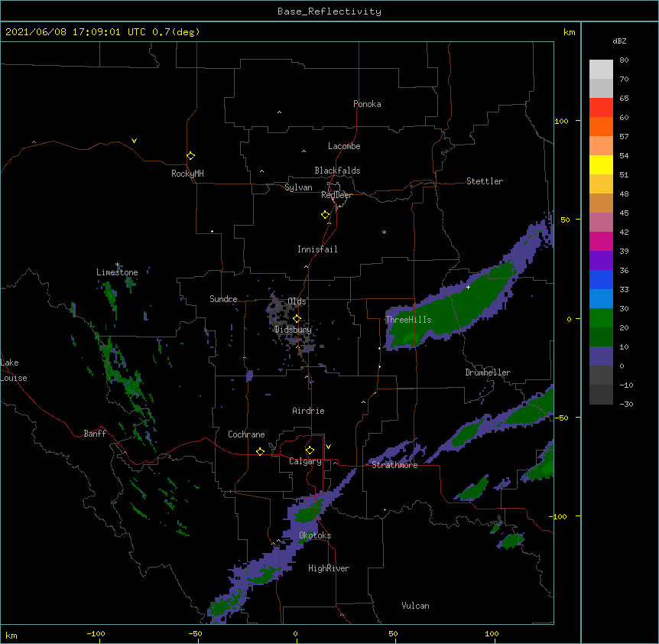Pick the violet swatch below legend value 39
The width and height of the screenshot is (659, 644).
click(601, 260)
